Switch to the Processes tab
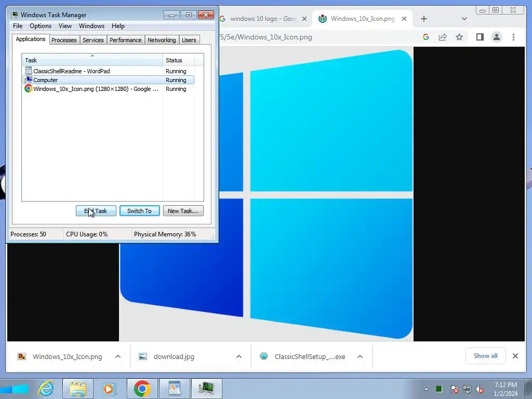The height and width of the screenshot is (399, 532). click(64, 40)
